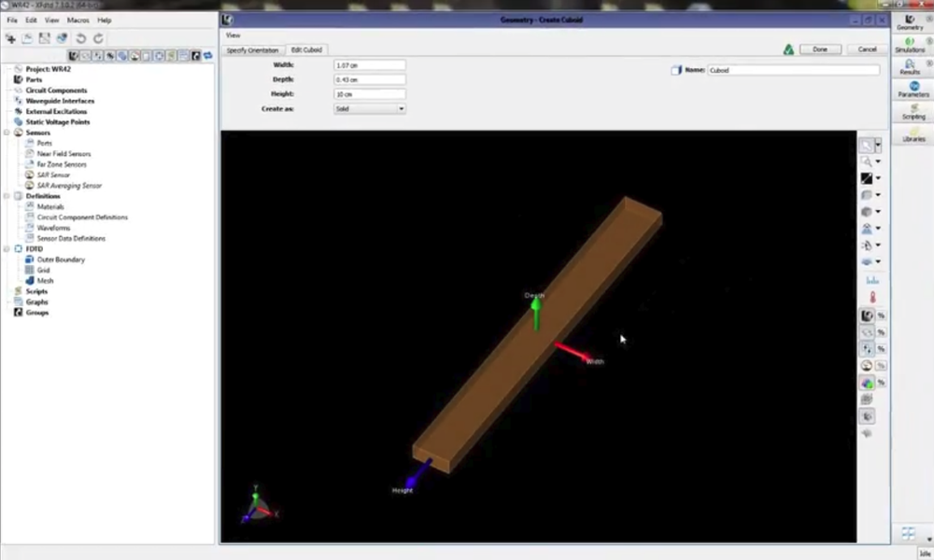Click the red thermometer icon in view toolbar
934x560 pixels.
pos(872,298)
